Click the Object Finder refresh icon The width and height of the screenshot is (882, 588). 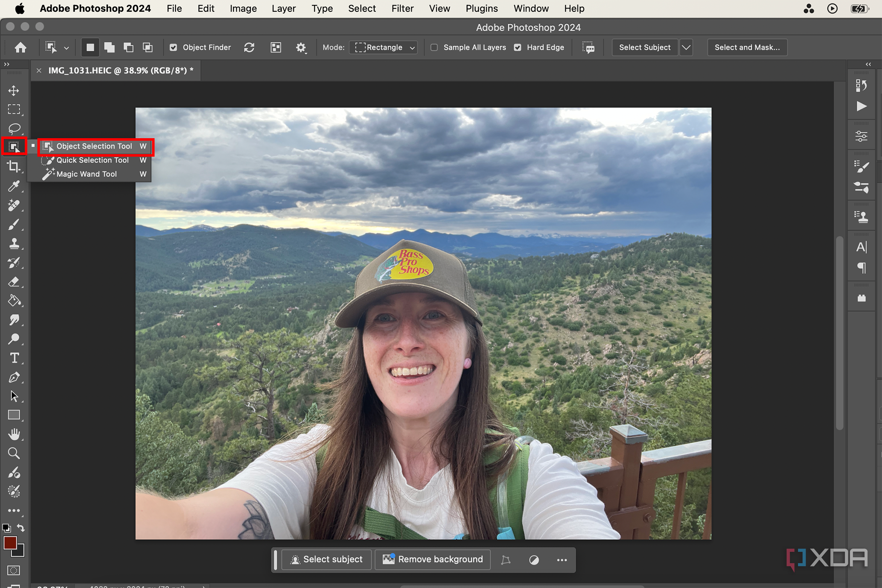(x=249, y=47)
